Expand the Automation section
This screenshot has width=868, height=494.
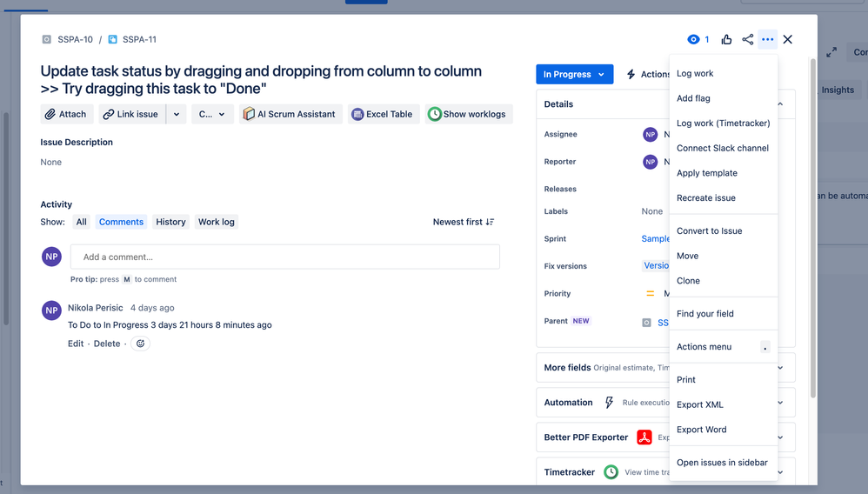point(780,403)
